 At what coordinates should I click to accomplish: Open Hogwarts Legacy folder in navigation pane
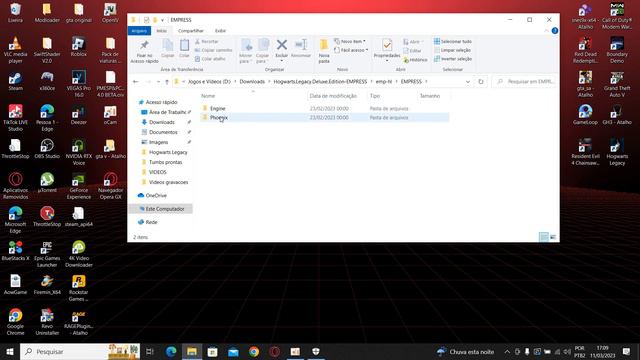click(168, 152)
